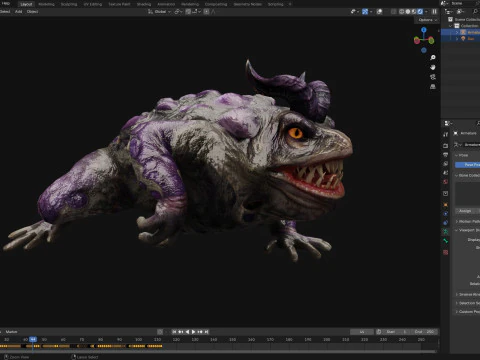Toggle viewport overlays display
Screen dimensions: 480x360
379,12
